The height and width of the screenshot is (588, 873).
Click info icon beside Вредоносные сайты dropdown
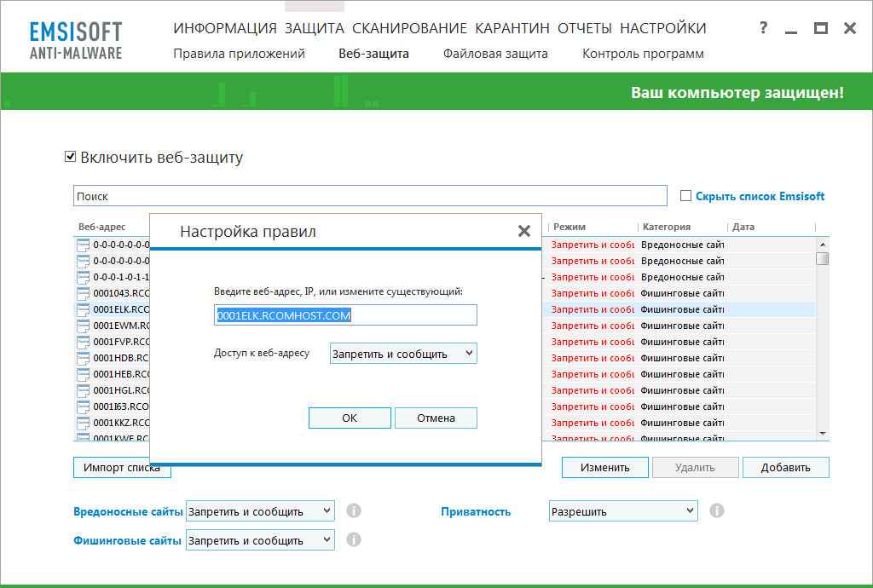354,510
